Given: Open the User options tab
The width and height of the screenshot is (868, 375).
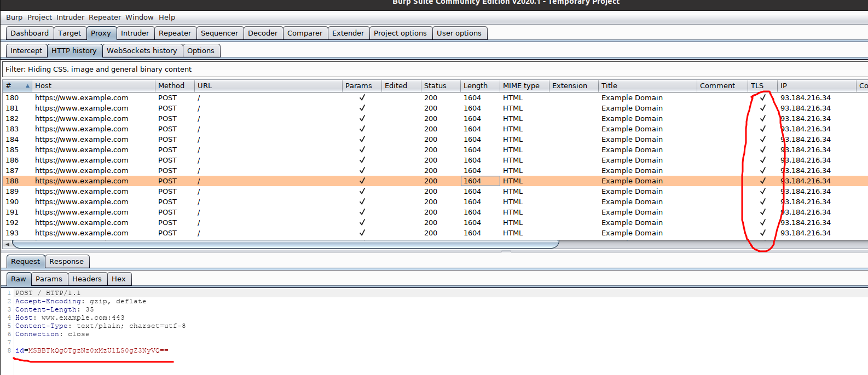Looking at the screenshot, I should coord(459,33).
